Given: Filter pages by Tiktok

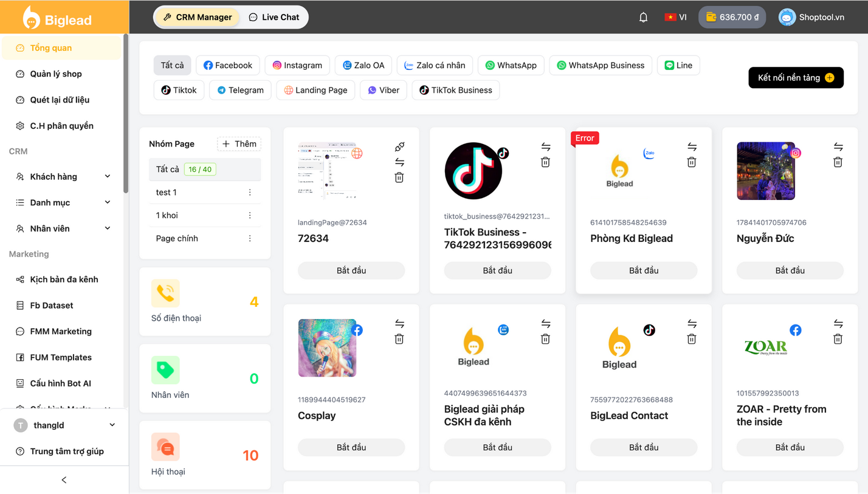Looking at the screenshot, I should [x=179, y=90].
